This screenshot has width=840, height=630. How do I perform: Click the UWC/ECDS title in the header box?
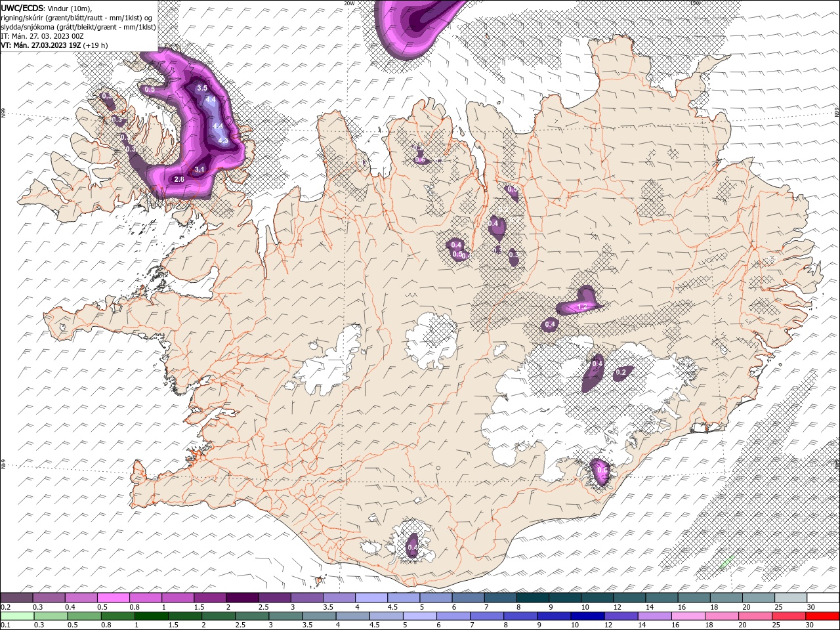(x=22, y=7)
